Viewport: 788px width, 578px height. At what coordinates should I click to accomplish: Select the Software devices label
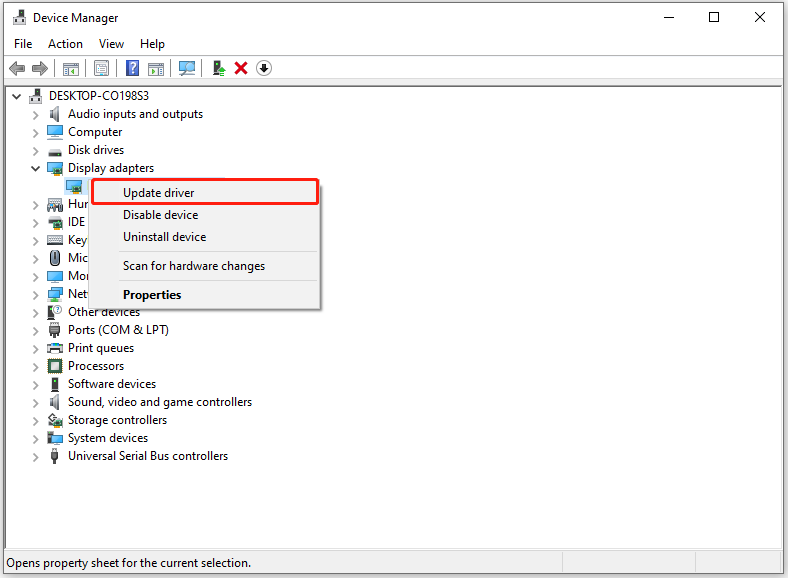[x=112, y=384]
